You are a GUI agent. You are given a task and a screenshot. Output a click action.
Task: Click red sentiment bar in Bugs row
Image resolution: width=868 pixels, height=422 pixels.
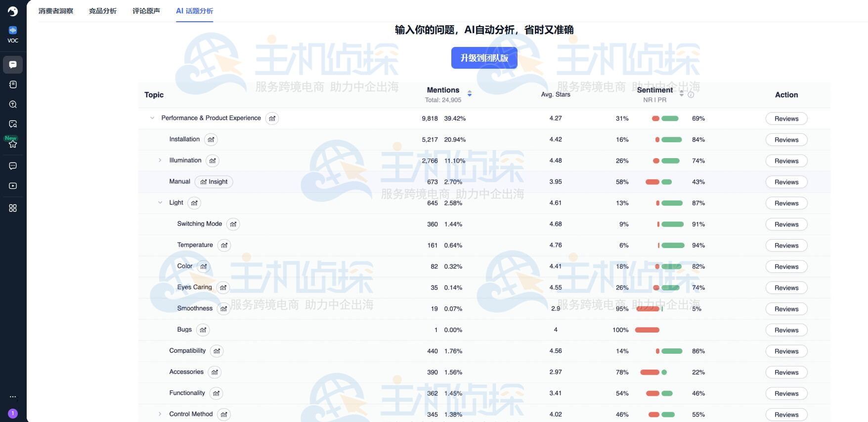click(647, 330)
